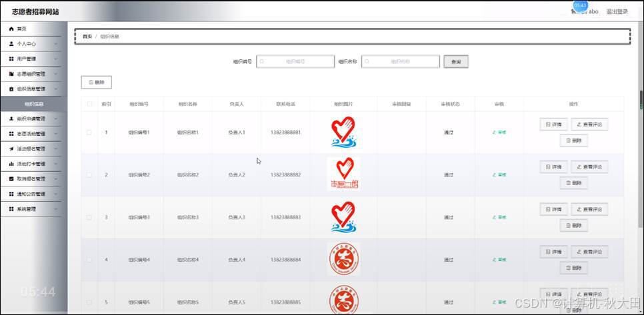View comments (查看评论) for 组织名称1 row
Screen dimensions: 644x315
[589, 125]
